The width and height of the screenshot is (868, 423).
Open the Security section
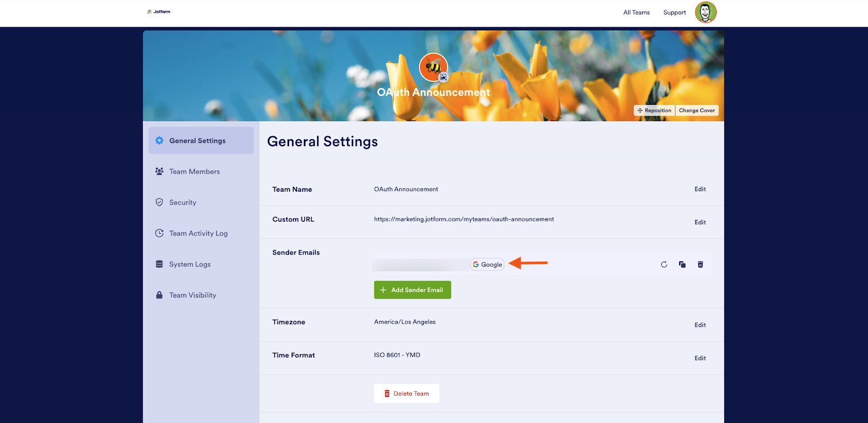click(201, 203)
